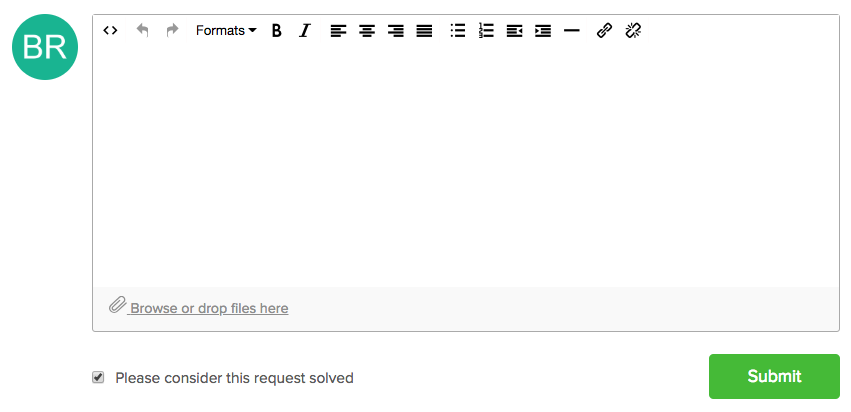Justify the text alignment

click(424, 30)
